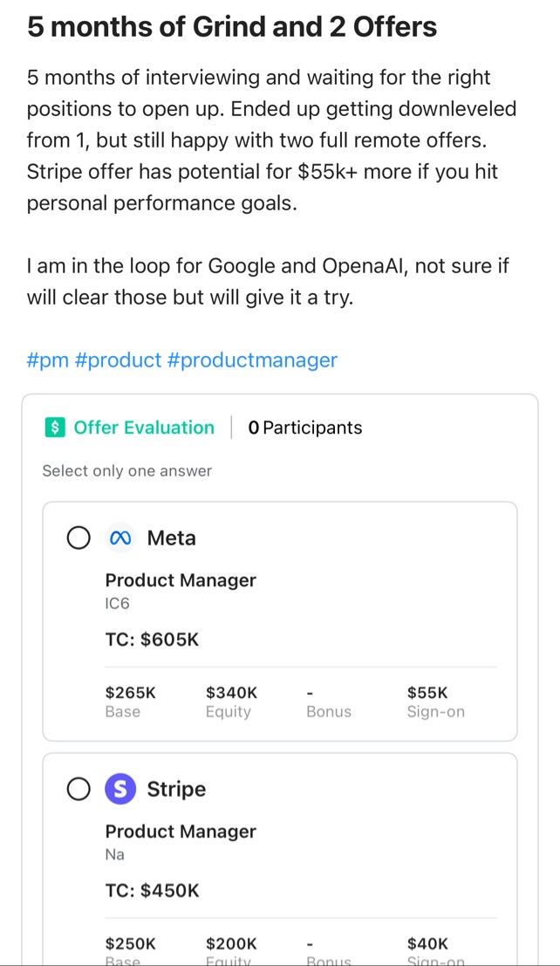Screen dimensions: 560x966
Task: Click Meta's TC: $605K total
Action: click(x=152, y=640)
